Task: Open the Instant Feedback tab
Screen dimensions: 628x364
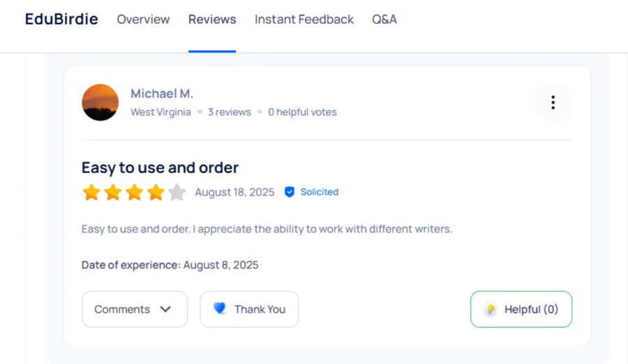Action: point(304,20)
